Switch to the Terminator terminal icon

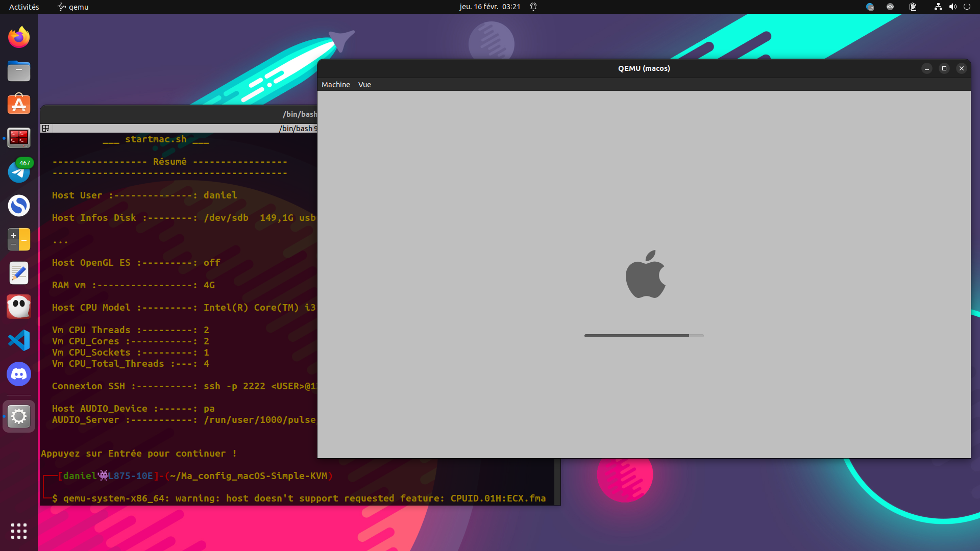coord(19,138)
